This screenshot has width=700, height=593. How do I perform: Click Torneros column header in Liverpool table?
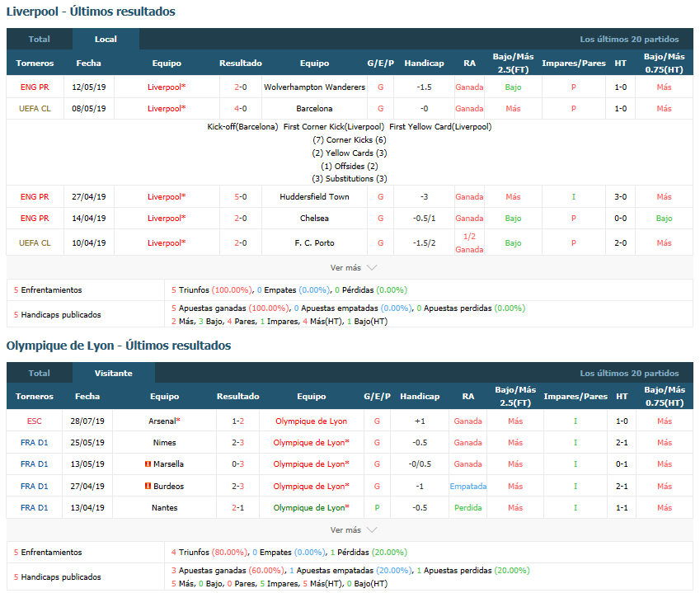pos(35,63)
